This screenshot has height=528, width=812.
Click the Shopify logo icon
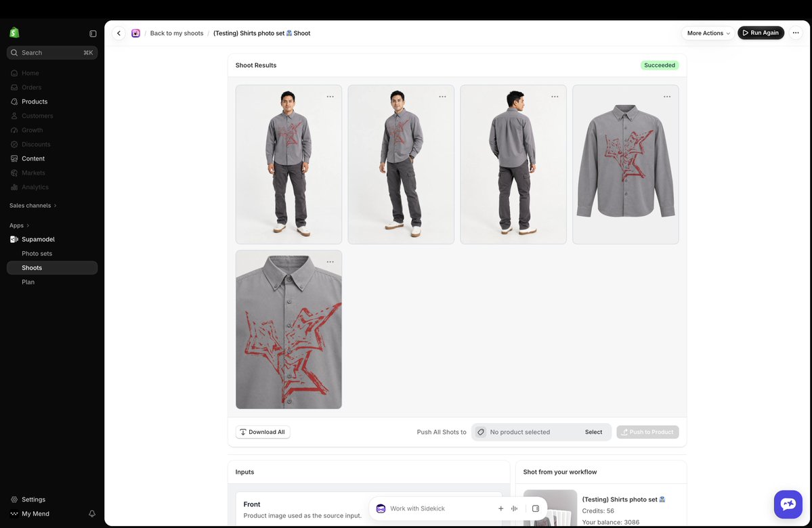click(14, 32)
